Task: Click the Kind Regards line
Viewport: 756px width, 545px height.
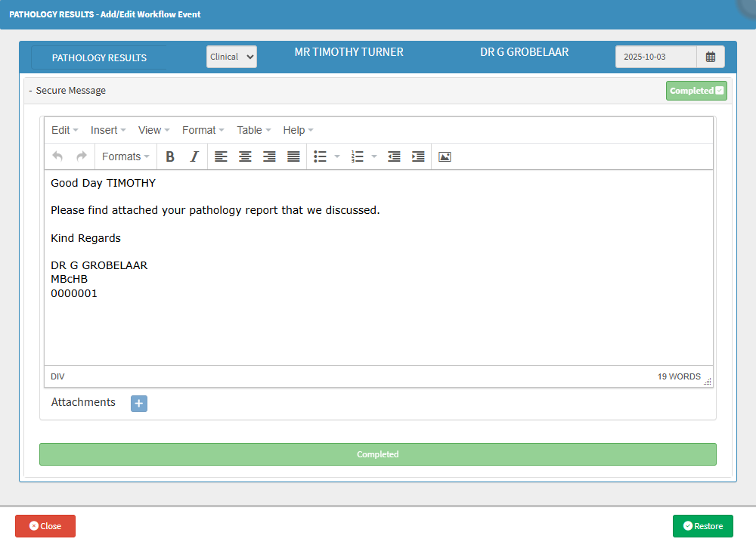Action: click(86, 238)
